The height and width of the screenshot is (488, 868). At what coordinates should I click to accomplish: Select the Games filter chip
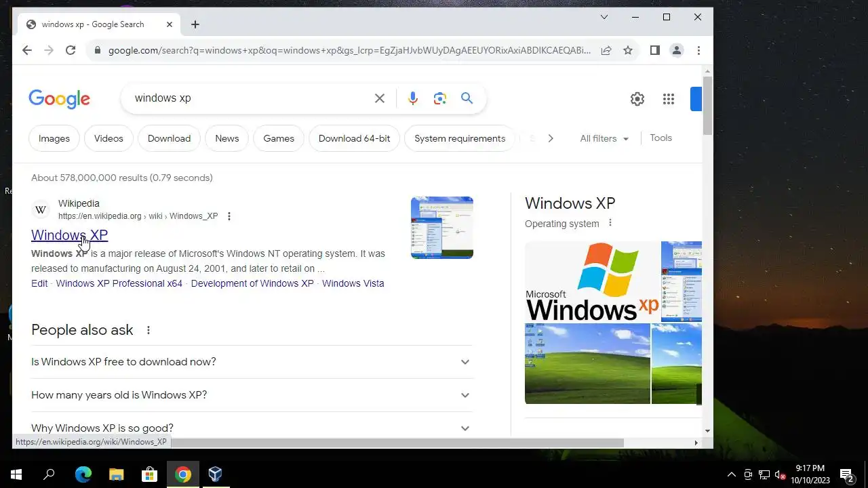pos(279,138)
